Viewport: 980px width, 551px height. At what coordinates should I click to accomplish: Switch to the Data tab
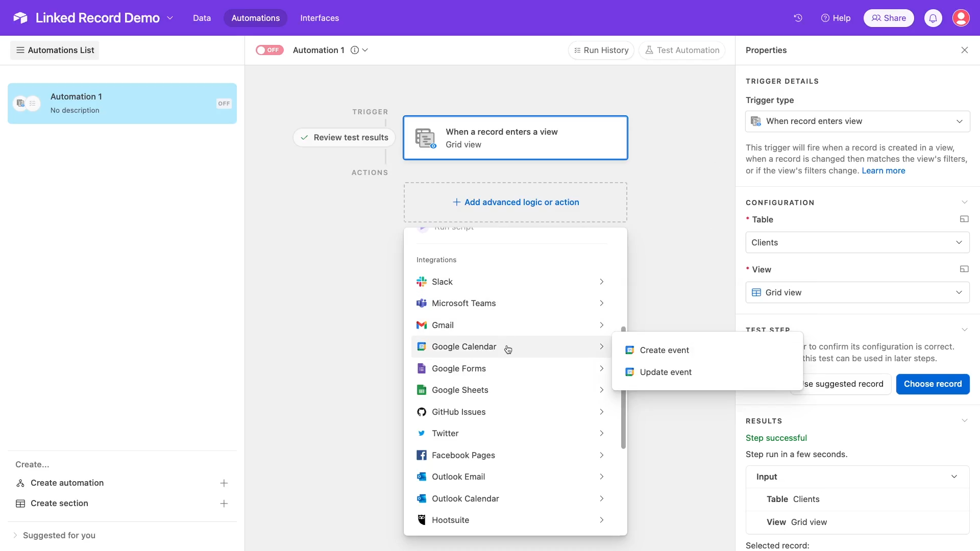coord(202,18)
